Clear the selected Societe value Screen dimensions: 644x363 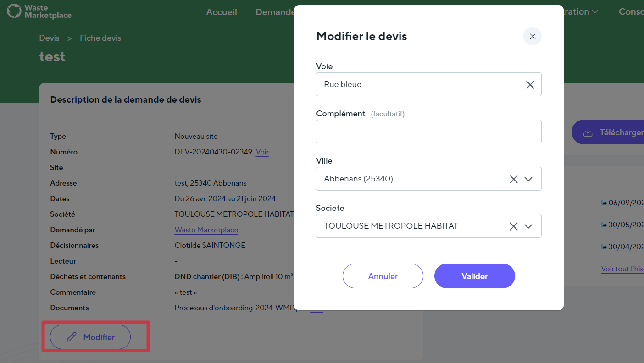[x=514, y=226]
